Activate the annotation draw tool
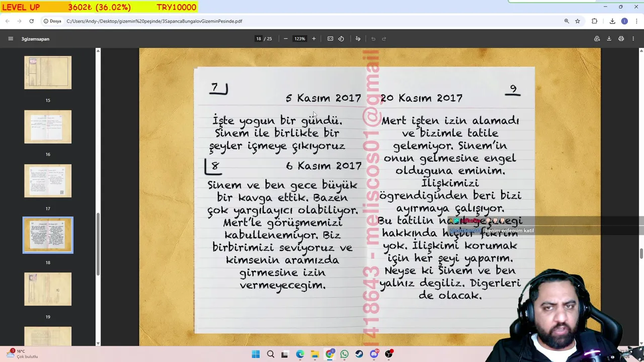644x362 pixels. (358, 39)
